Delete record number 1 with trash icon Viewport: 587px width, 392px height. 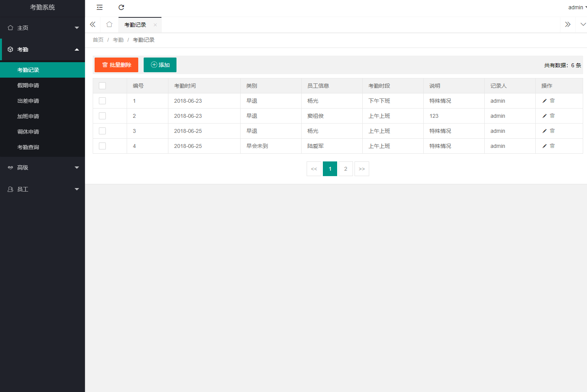click(552, 101)
